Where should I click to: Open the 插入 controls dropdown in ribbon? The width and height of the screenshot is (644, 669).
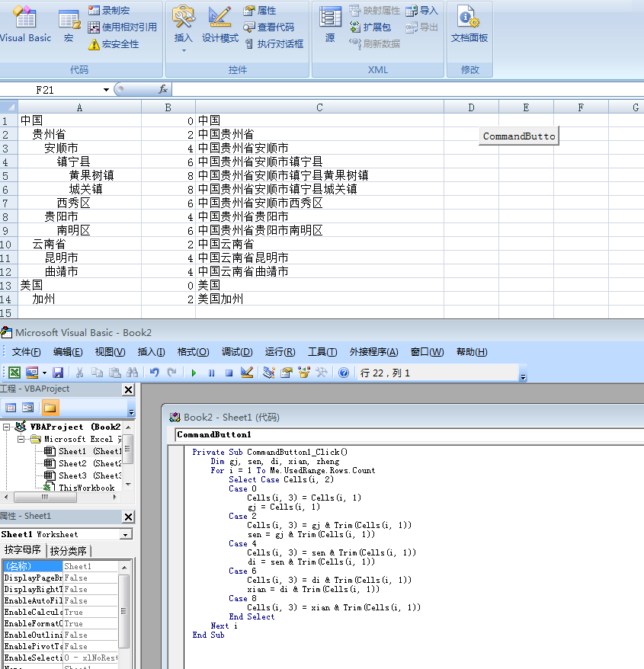click(x=184, y=29)
